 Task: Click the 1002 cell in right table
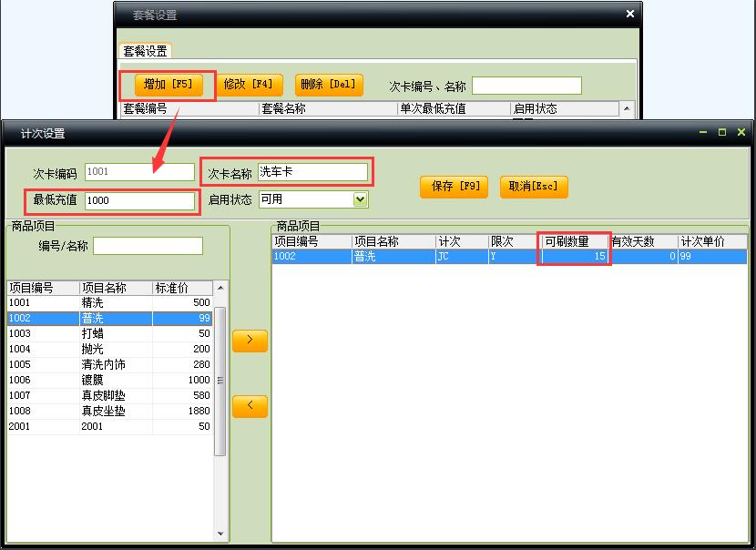[312, 256]
